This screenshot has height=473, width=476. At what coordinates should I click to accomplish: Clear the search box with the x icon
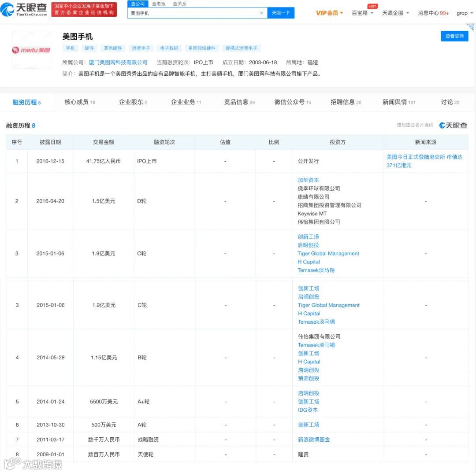tap(261, 13)
